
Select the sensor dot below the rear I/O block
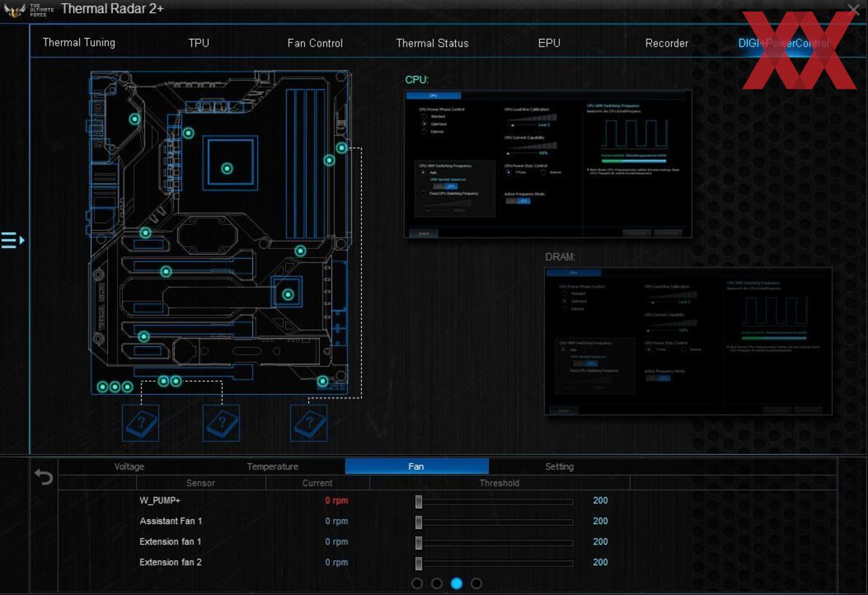pos(146,232)
